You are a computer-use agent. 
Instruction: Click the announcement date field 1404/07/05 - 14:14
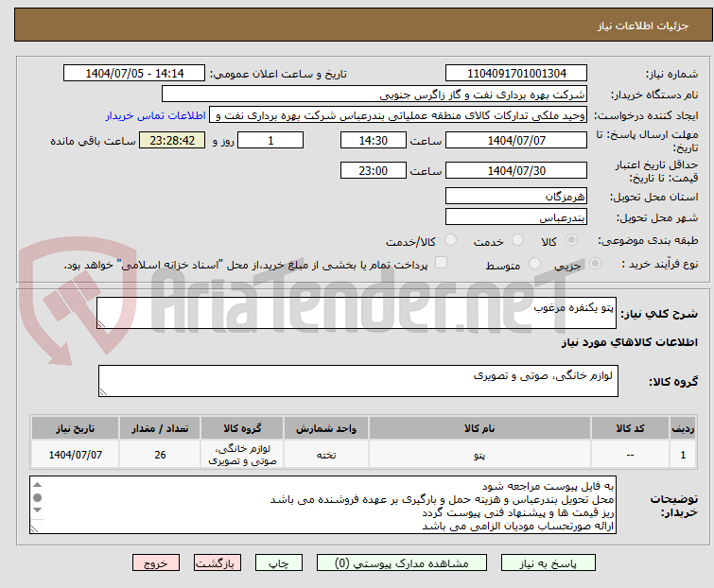click(x=134, y=74)
